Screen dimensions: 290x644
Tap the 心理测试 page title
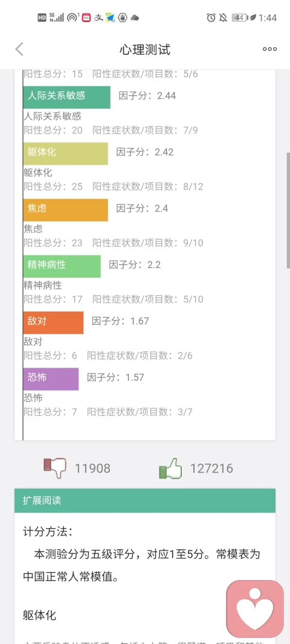coord(145,49)
